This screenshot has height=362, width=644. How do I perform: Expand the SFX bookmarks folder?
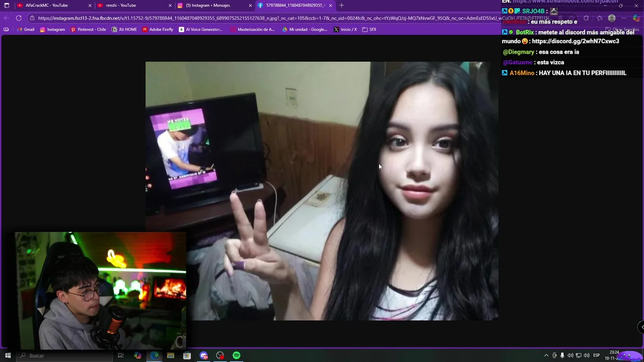point(369,30)
